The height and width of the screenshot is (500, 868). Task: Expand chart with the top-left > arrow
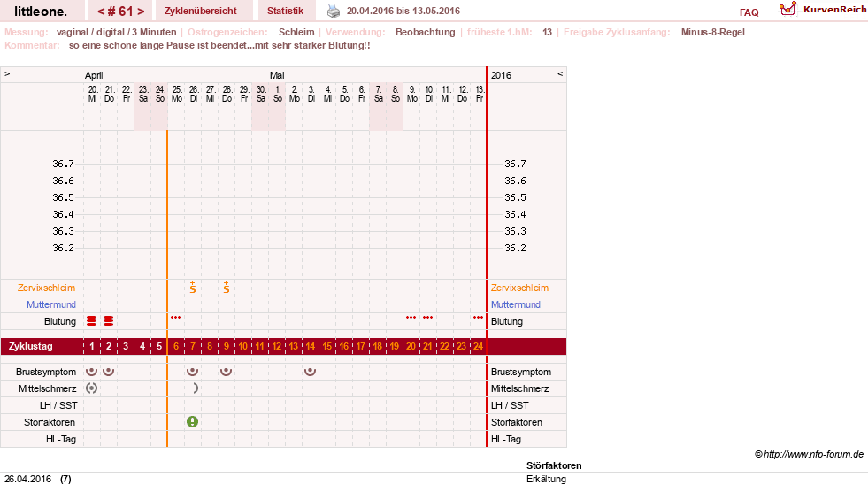click(7, 73)
